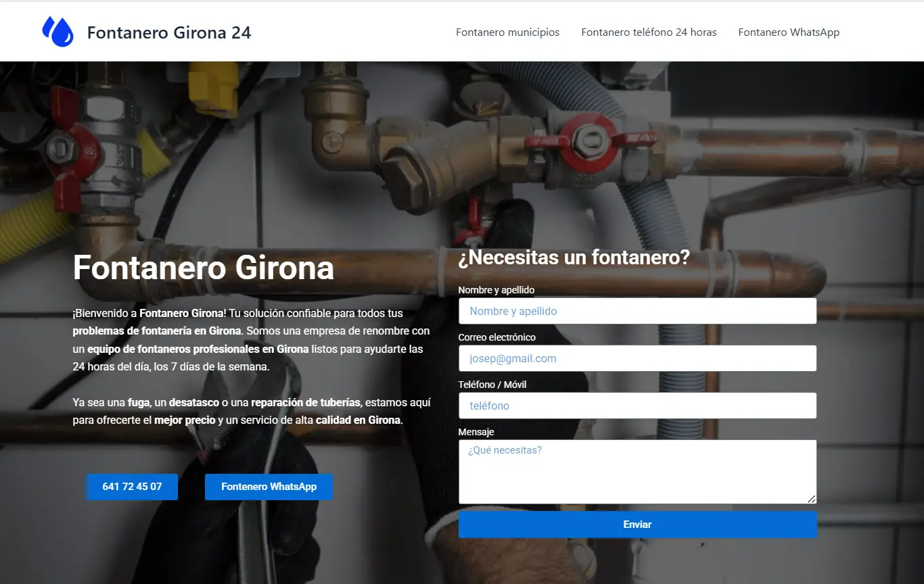Click the '¿Necesitas un fontanero?' form heading
The height and width of the screenshot is (584, 924).
point(574,258)
